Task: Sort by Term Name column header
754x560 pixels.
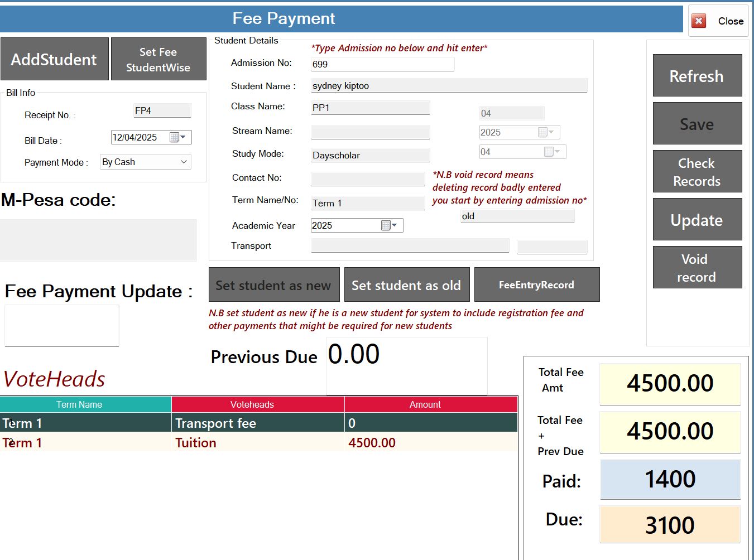Action: coord(86,404)
